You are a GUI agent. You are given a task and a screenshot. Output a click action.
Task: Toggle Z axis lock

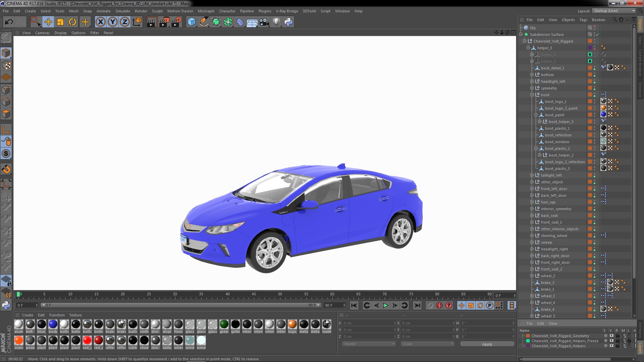point(125,22)
